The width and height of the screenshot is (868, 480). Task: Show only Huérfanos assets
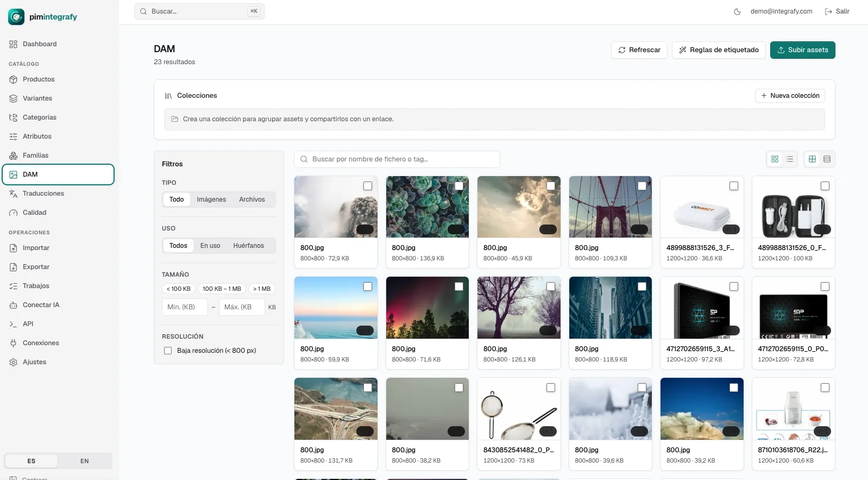coord(249,246)
